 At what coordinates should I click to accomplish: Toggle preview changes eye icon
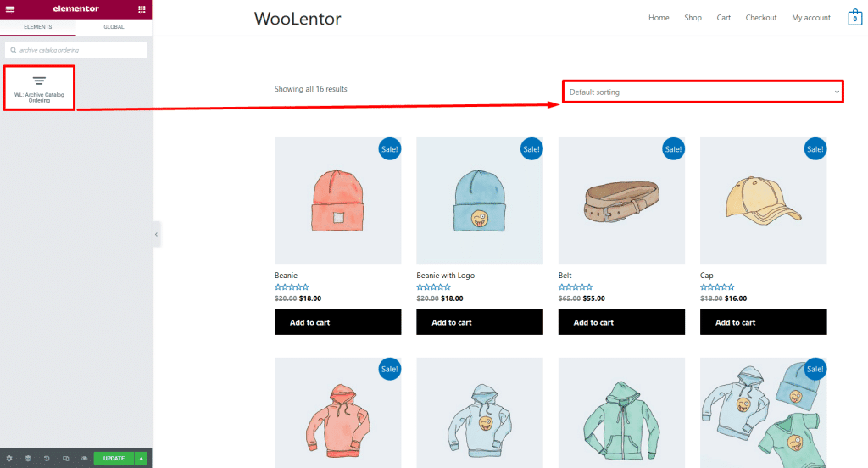[84, 459]
